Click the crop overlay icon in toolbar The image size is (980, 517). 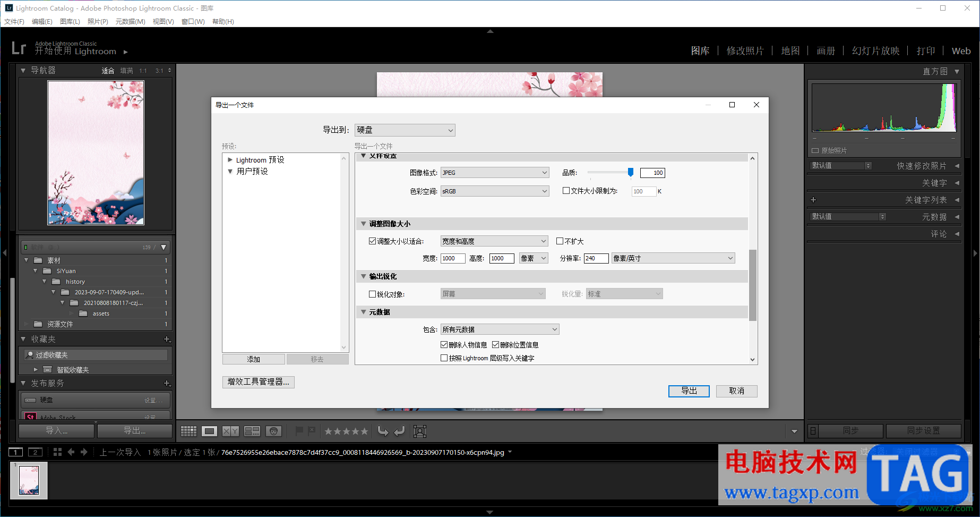(x=420, y=431)
